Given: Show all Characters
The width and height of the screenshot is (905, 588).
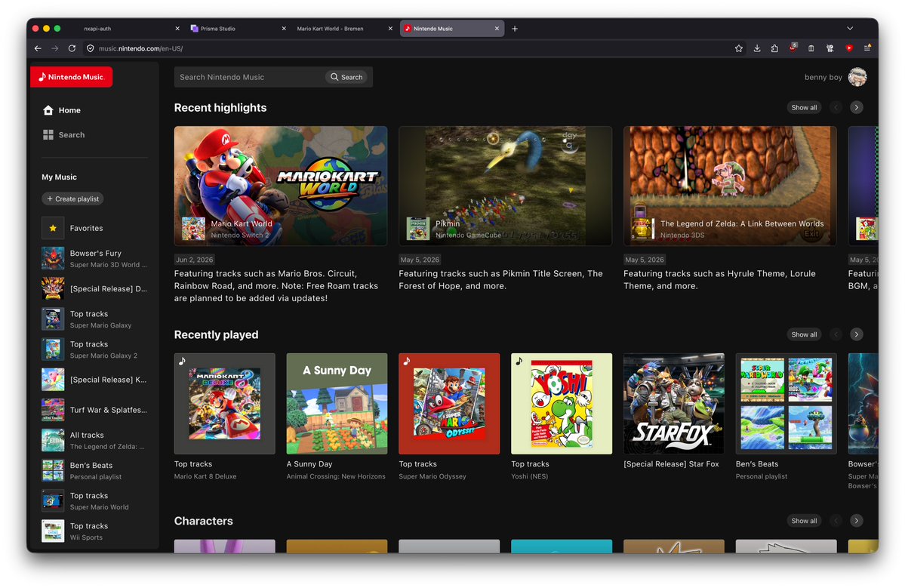Looking at the screenshot, I should click(x=804, y=521).
